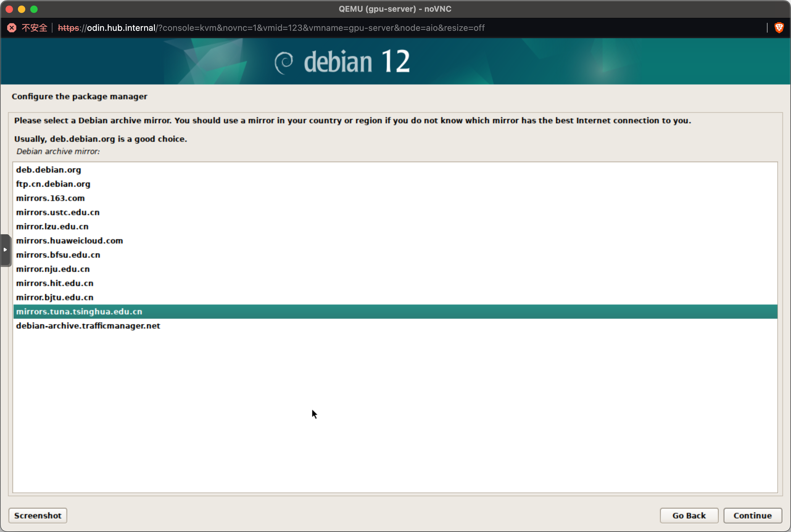The height and width of the screenshot is (532, 791).
Task: Click the macOS green maximize window button
Action: click(34, 9)
